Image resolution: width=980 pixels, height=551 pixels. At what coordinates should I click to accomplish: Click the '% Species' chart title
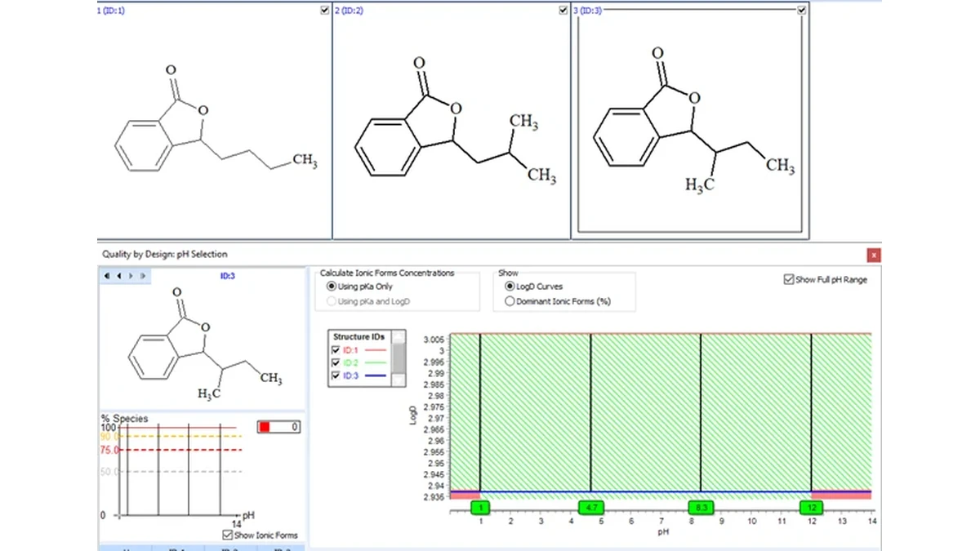[x=124, y=419]
